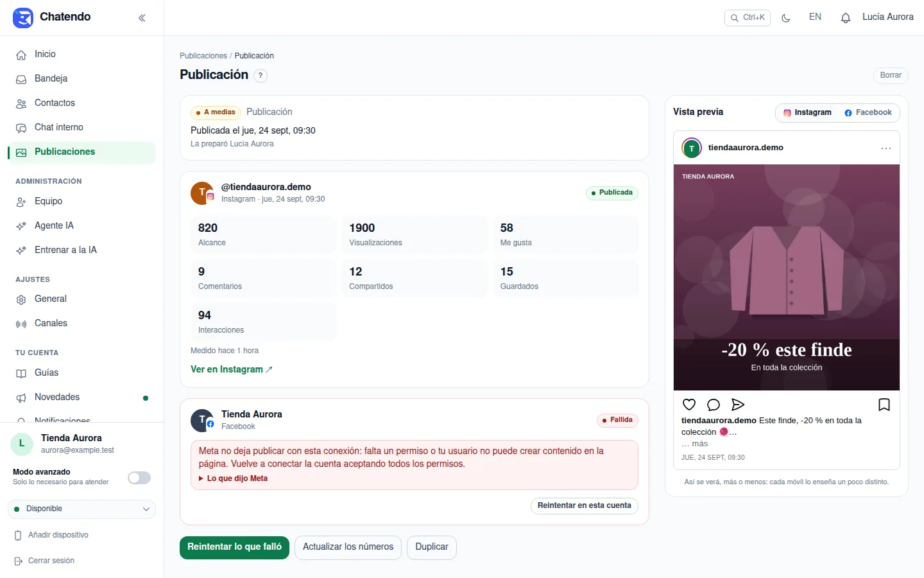Open Agente IA page
This screenshot has width=924, height=578.
[81, 226]
